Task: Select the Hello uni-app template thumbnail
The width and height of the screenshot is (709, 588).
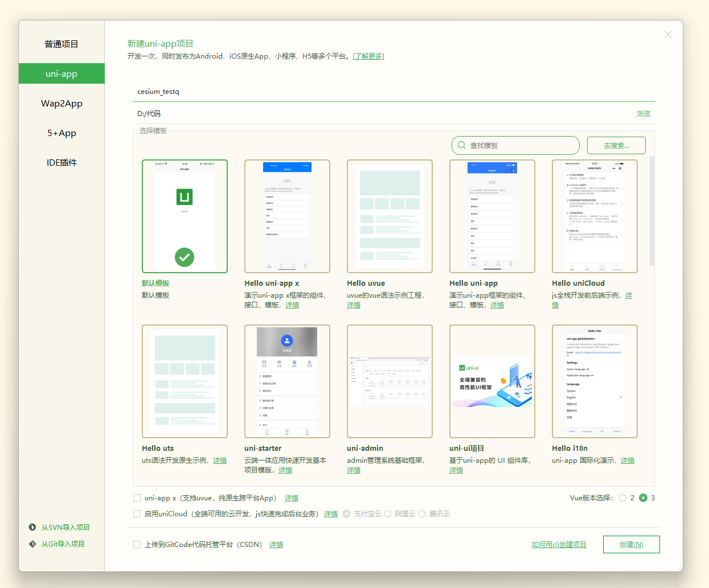Action: point(492,216)
